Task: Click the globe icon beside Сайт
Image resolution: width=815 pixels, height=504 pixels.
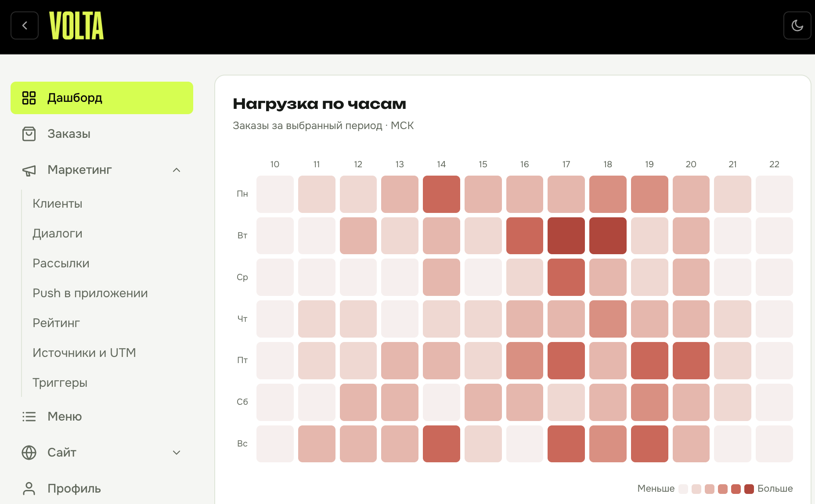Action: click(x=29, y=453)
